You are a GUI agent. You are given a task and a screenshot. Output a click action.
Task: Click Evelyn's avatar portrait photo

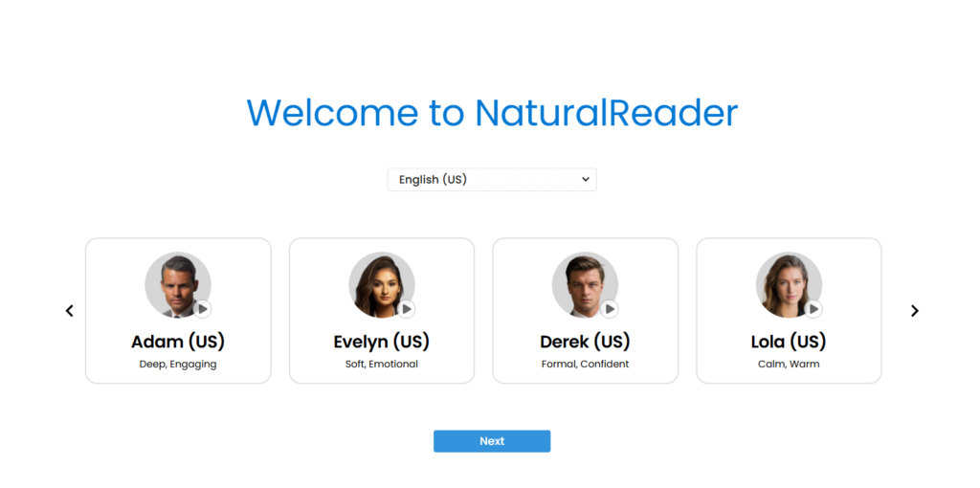click(x=379, y=283)
